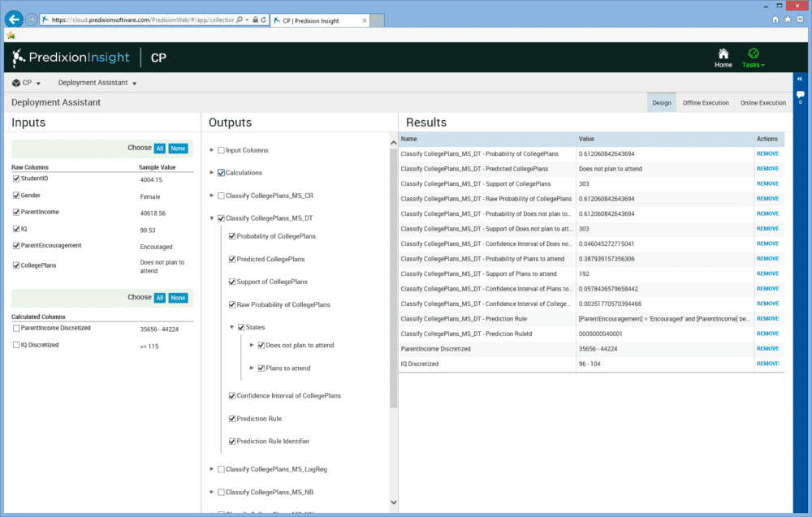Open browser home icon at top right

[x=775, y=19]
